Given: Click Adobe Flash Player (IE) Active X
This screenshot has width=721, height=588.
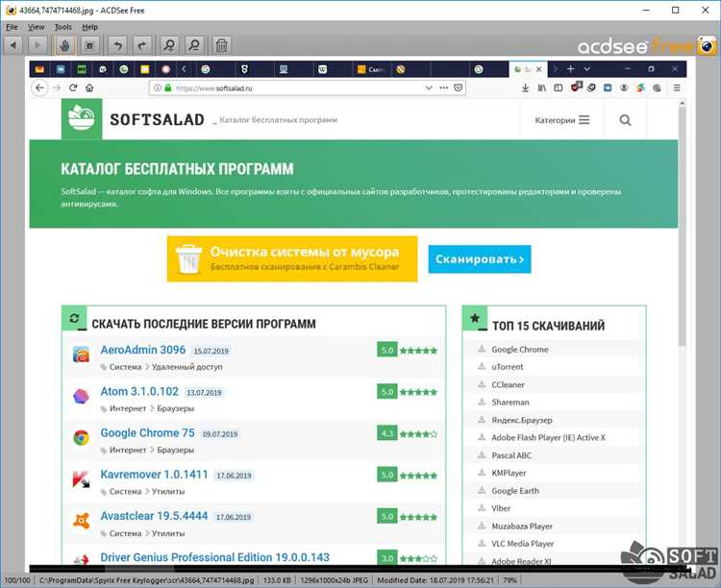Looking at the screenshot, I should tap(549, 438).
